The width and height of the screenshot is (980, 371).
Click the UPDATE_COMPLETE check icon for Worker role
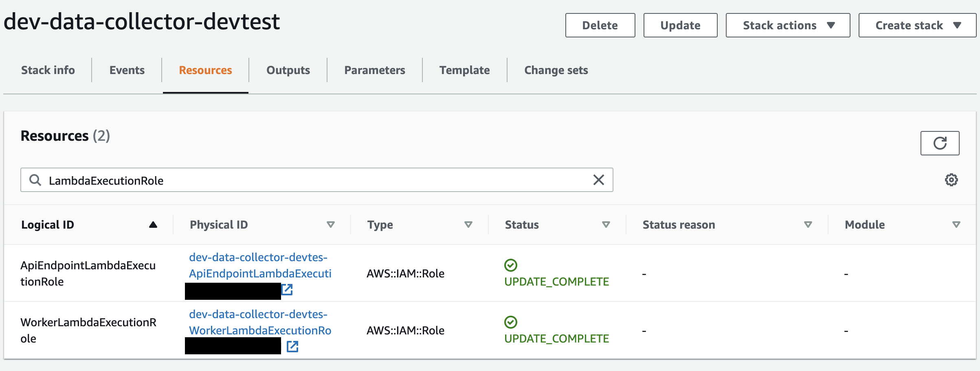(x=510, y=322)
